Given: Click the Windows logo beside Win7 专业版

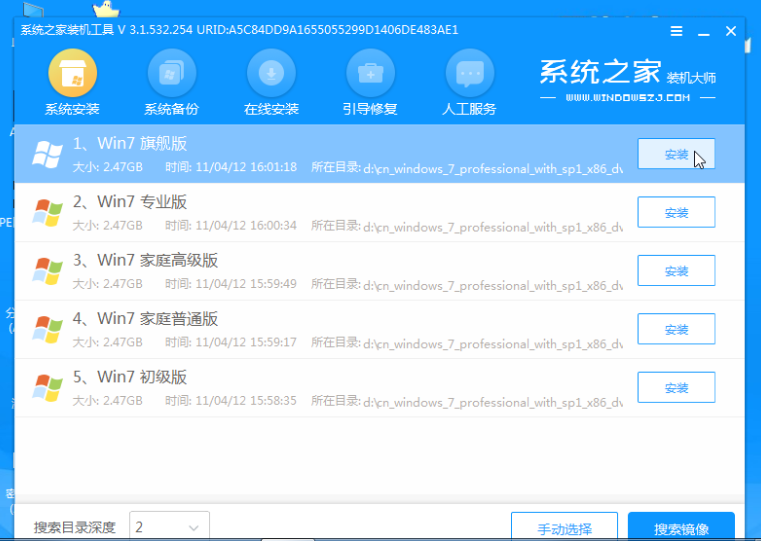Looking at the screenshot, I should (47, 212).
